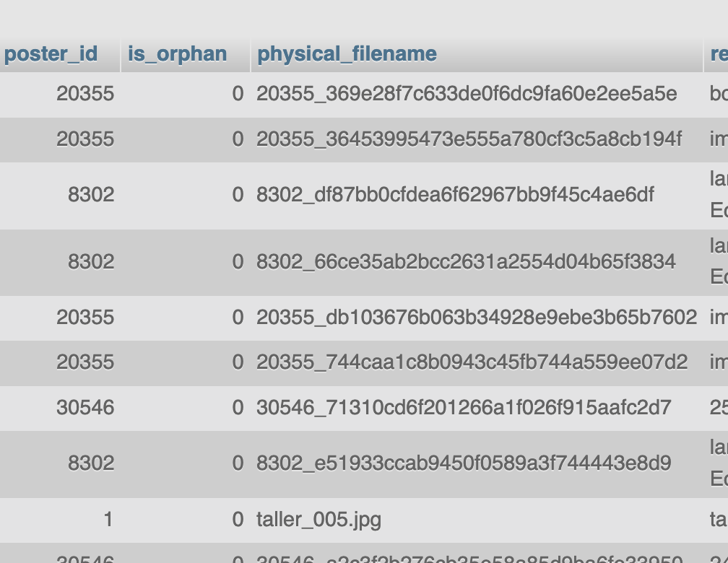The height and width of the screenshot is (563, 728).
Task: Click is_orphan value in 20355_db1036 row
Action: (238, 318)
